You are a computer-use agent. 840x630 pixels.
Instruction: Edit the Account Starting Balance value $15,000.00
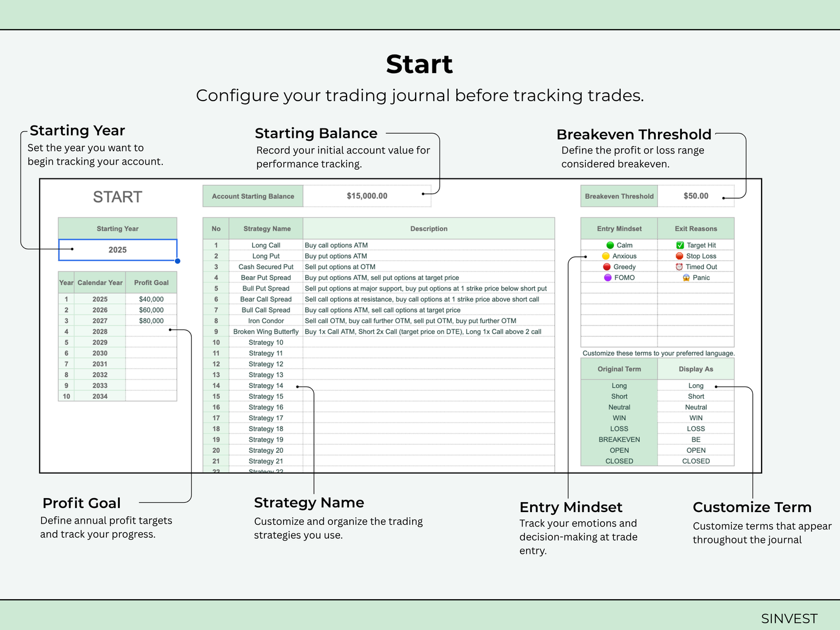click(367, 196)
